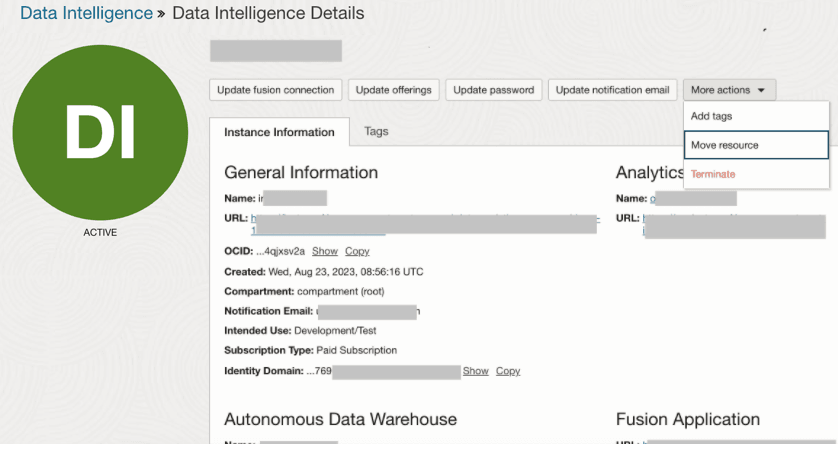
Task: Click the ACTIVE status label
Action: 100,233
